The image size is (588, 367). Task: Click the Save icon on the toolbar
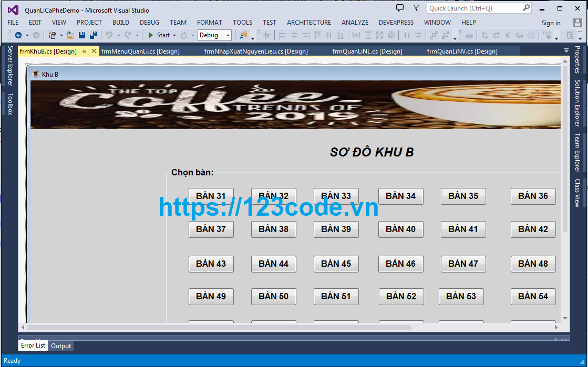(82, 35)
